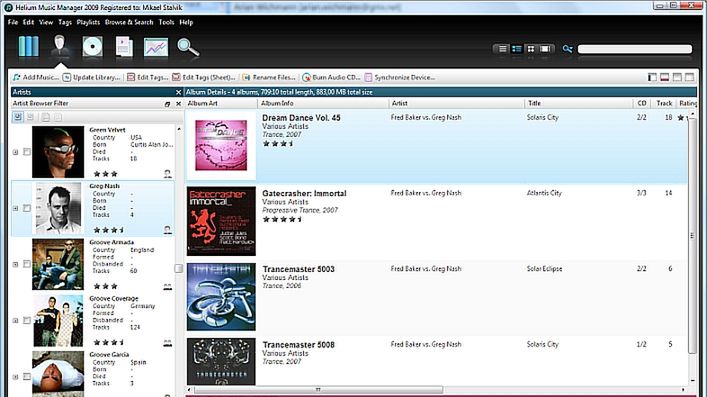
Task: Click Burn Audio CD toolbar button
Action: [x=331, y=77]
